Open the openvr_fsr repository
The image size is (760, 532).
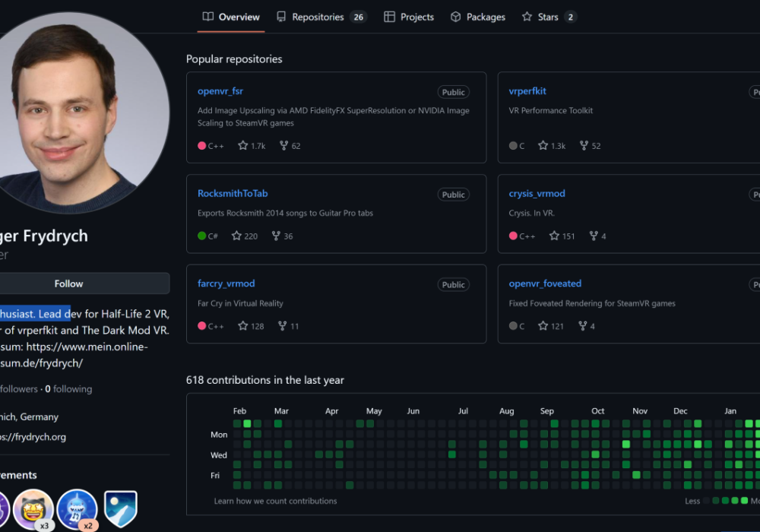tap(220, 91)
